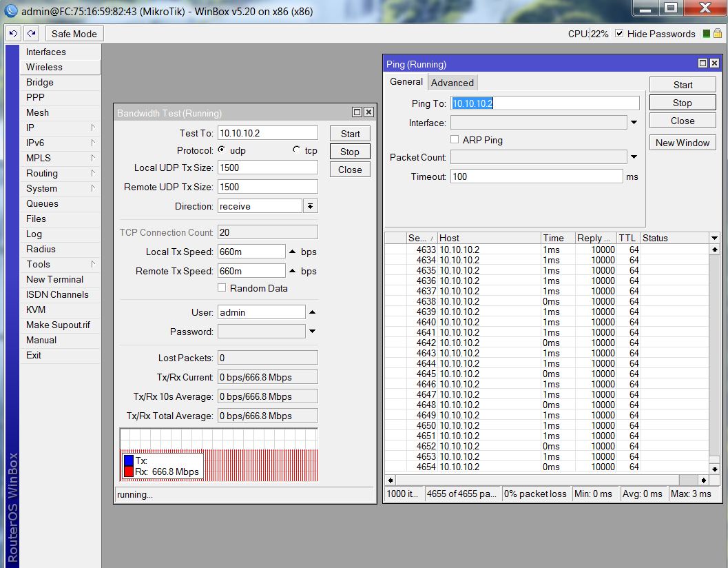
Task: Open a New Window for ping
Action: (682, 143)
